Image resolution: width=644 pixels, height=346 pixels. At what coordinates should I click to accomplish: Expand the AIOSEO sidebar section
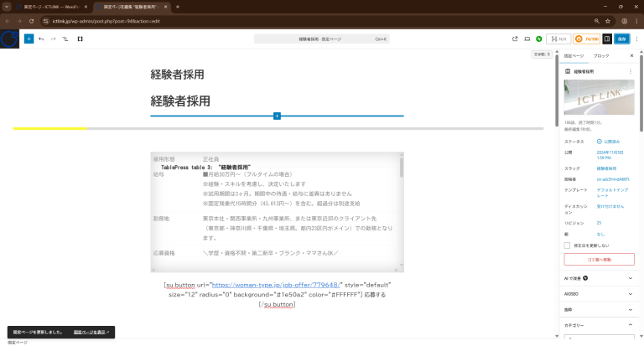(600, 294)
